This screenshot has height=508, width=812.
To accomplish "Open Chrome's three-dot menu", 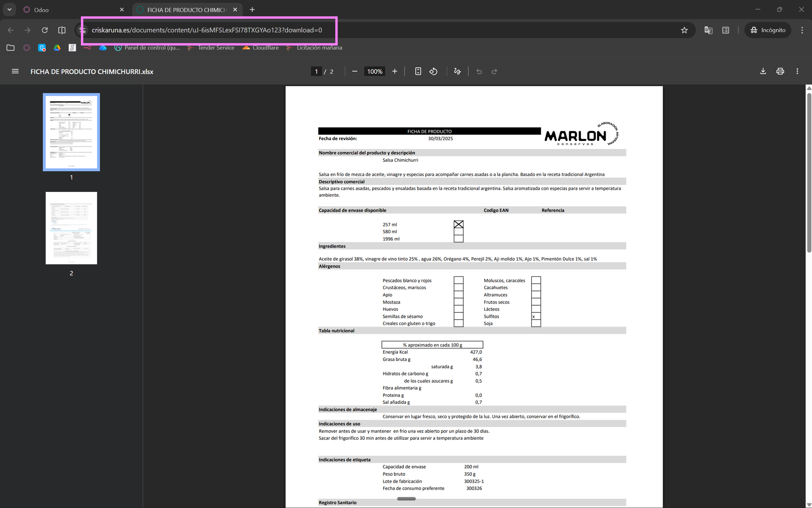I will [x=802, y=30].
